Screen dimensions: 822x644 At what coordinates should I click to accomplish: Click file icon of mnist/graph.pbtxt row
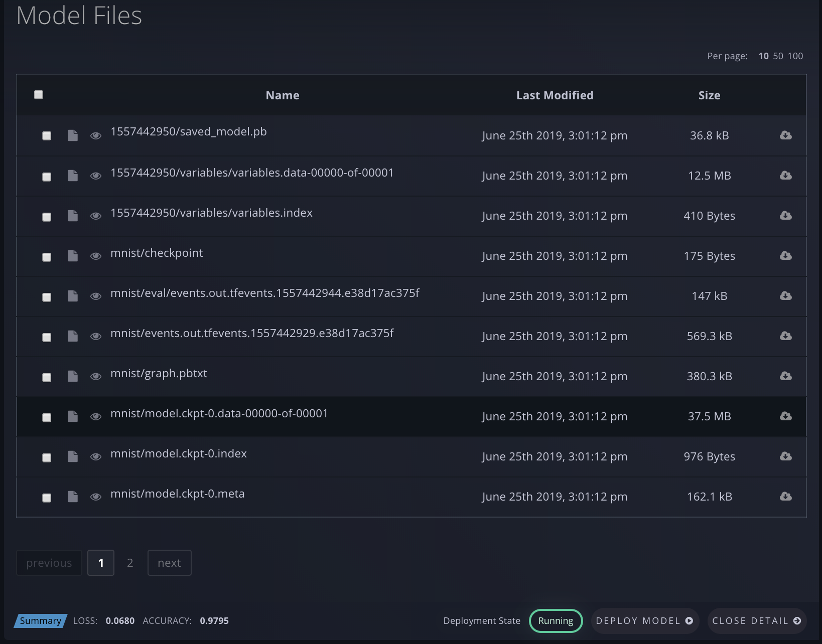pos(73,376)
